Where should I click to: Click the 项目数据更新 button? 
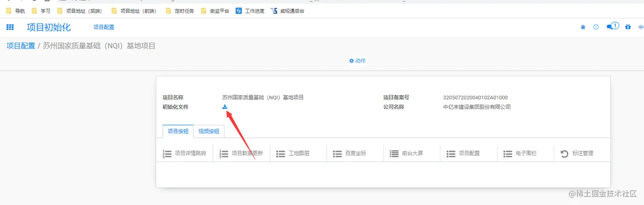click(241, 153)
